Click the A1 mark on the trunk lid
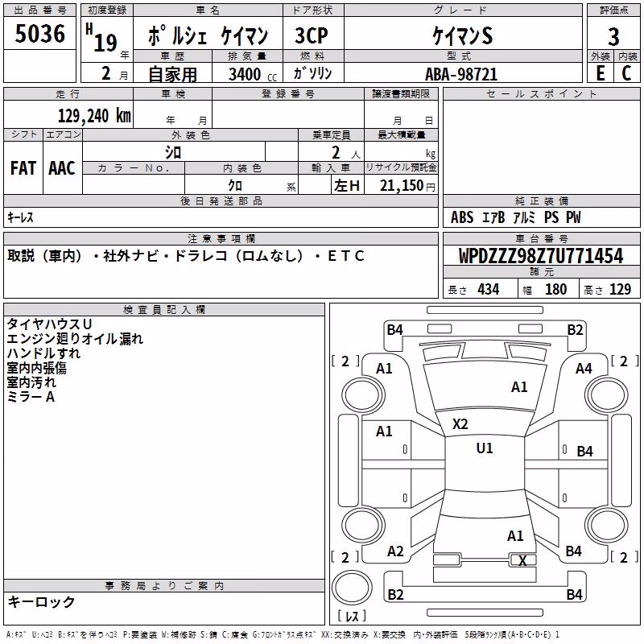 [515, 536]
